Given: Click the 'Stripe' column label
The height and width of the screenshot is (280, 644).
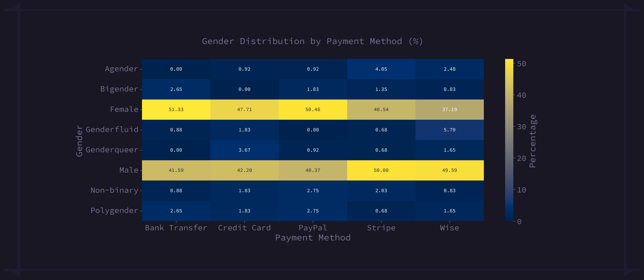Looking at the screenshot, I should (x=381, y=228).
